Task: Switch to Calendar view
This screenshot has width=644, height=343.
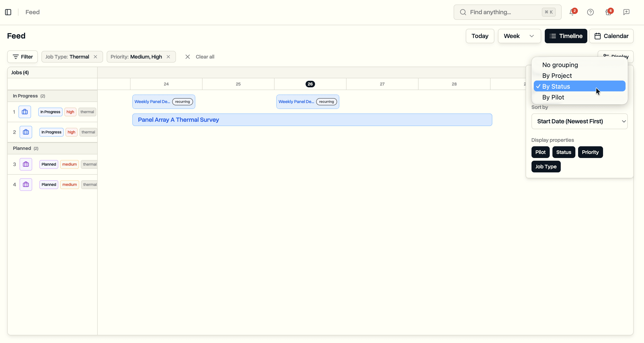Action: 611,36
